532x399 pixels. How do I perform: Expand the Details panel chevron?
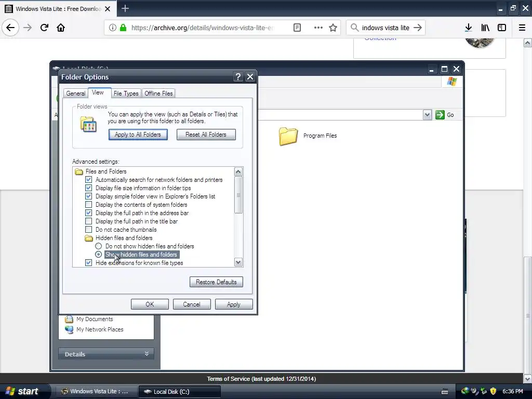pos(147,353)
